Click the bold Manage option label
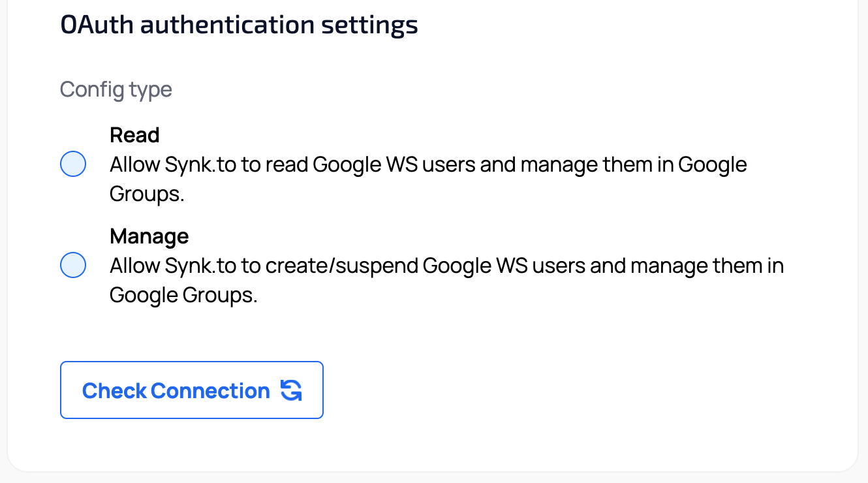868x483 pixels. pyautogui.click(x=149, y=236)
